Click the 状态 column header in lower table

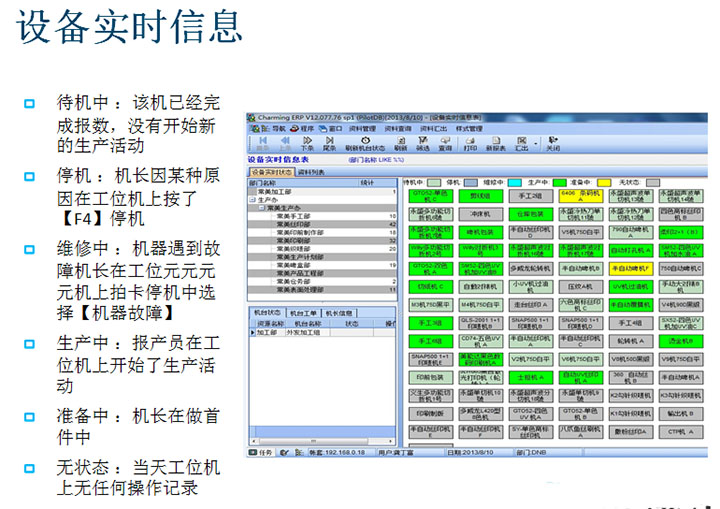351,324
